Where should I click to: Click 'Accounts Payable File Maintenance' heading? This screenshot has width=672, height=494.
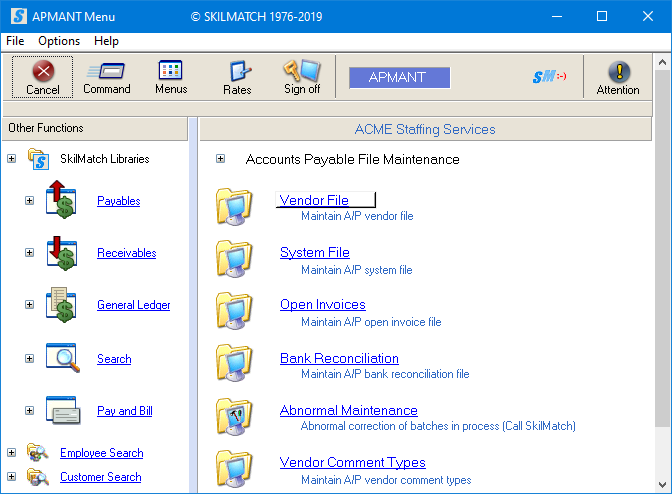coord(352,159)
